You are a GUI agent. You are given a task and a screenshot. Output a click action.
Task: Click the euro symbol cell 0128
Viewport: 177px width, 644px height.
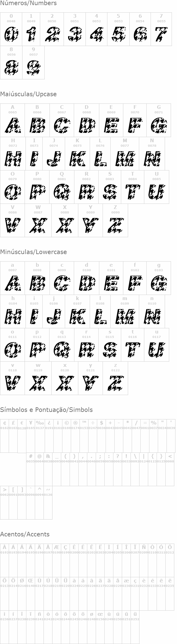(22, 436)
